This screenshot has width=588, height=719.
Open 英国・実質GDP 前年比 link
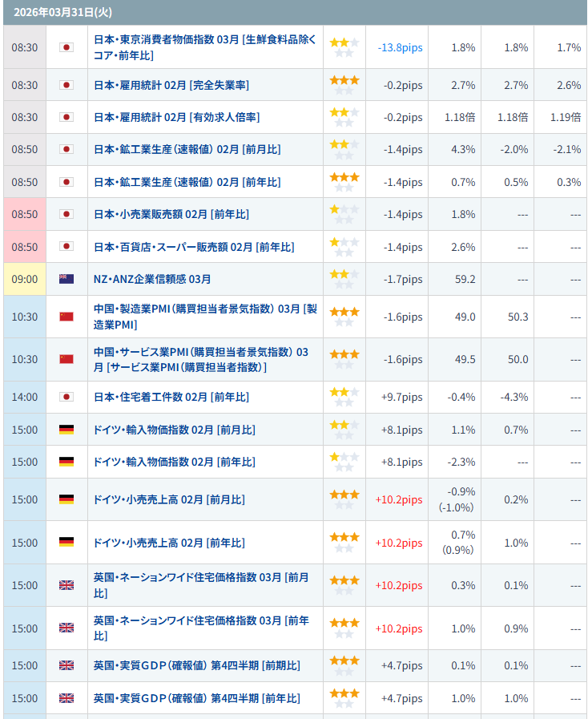pyautogui.click(x=196, y=698)
